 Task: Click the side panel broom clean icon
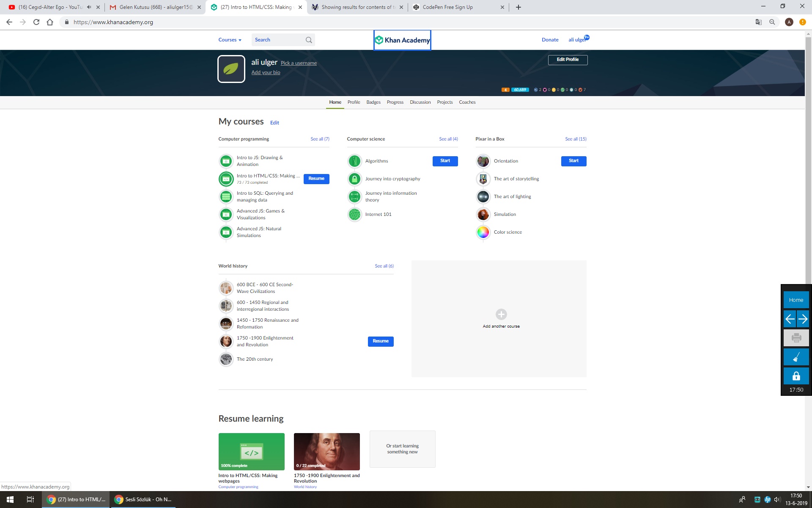click(x=796, y=357)
